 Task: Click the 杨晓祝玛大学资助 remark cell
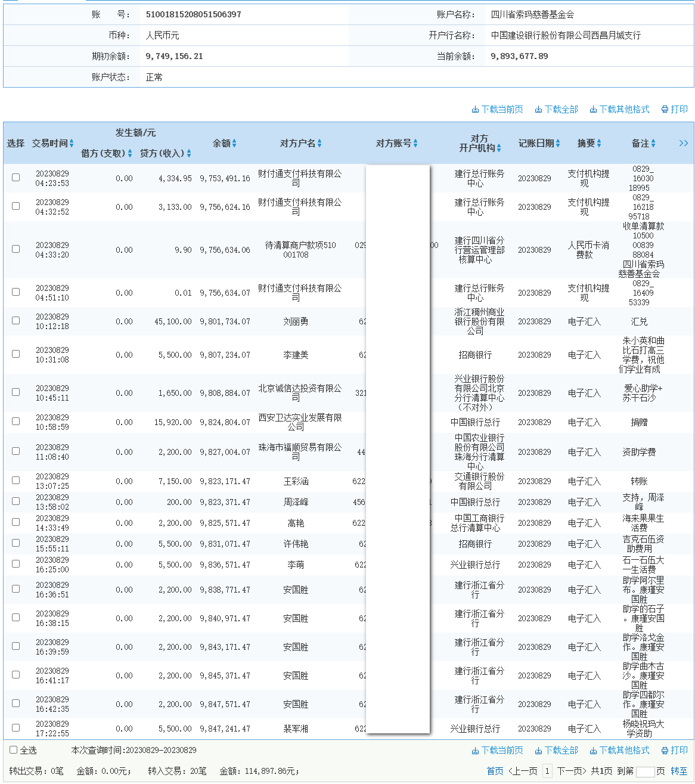(643, 729)
